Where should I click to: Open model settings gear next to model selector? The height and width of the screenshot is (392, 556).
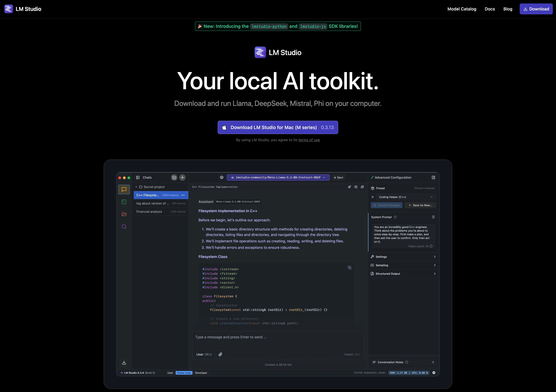point(222,177)
